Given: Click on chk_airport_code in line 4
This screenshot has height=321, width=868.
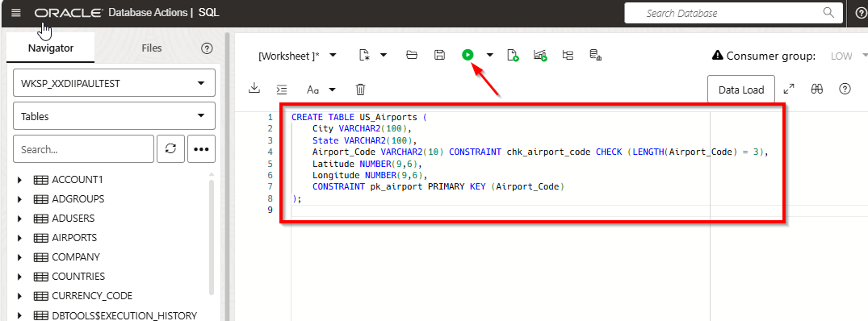Looking at the screenshot, I should pos(548,152).
